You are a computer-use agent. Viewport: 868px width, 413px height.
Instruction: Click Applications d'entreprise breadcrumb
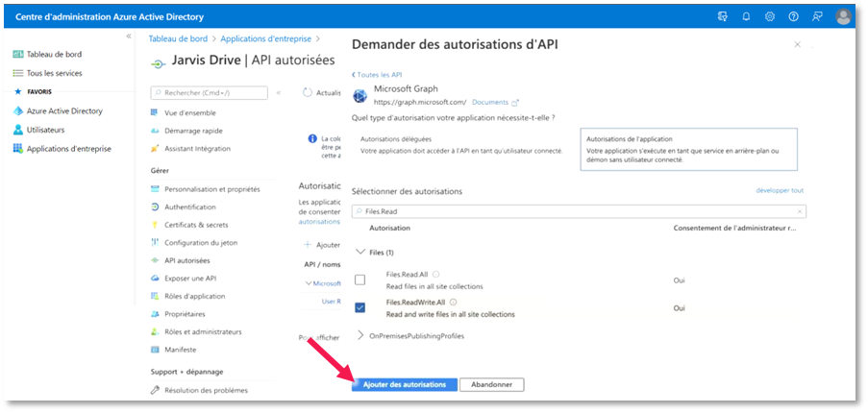click(x=266, y=38)
